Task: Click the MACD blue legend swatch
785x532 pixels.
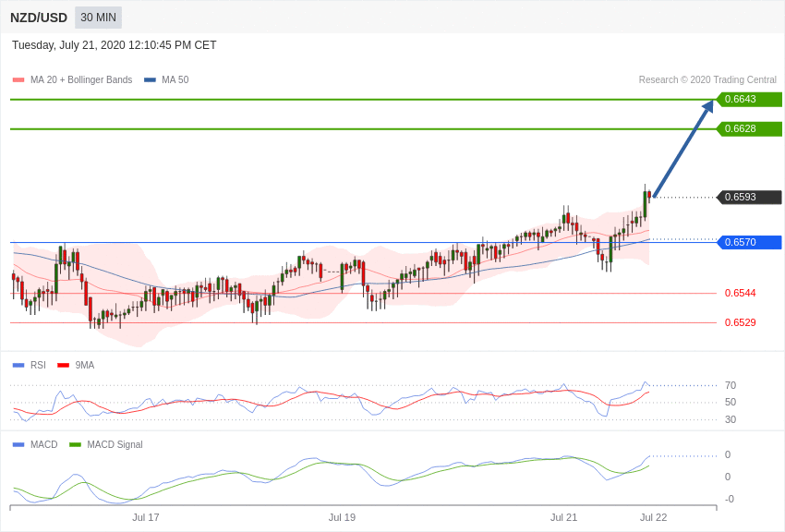Action: point(18,444)
